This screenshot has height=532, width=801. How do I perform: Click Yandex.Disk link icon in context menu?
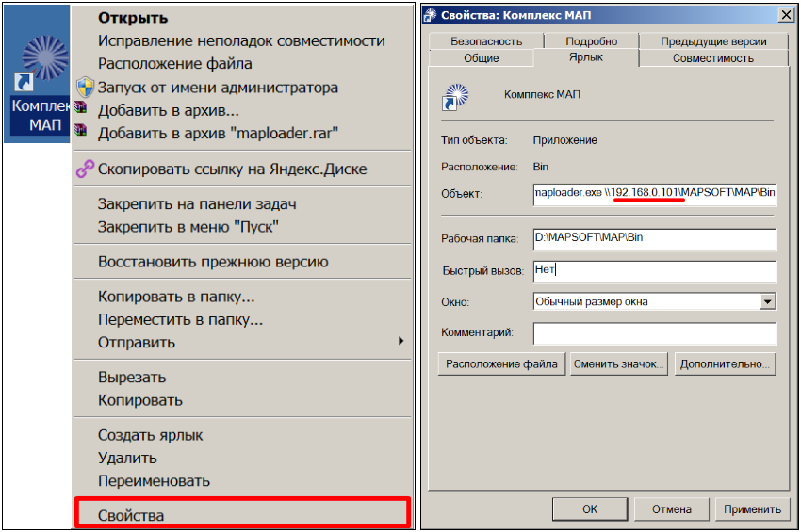pos(85,169)
